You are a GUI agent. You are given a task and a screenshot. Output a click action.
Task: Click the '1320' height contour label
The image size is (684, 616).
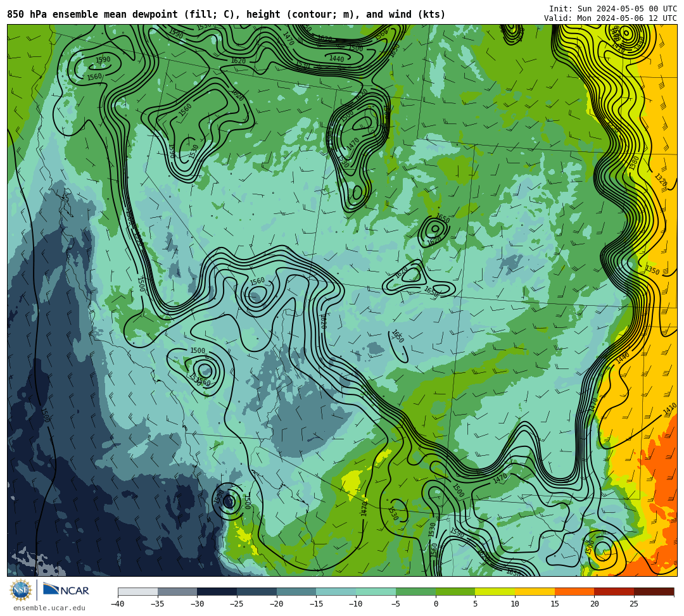[661, 180]
